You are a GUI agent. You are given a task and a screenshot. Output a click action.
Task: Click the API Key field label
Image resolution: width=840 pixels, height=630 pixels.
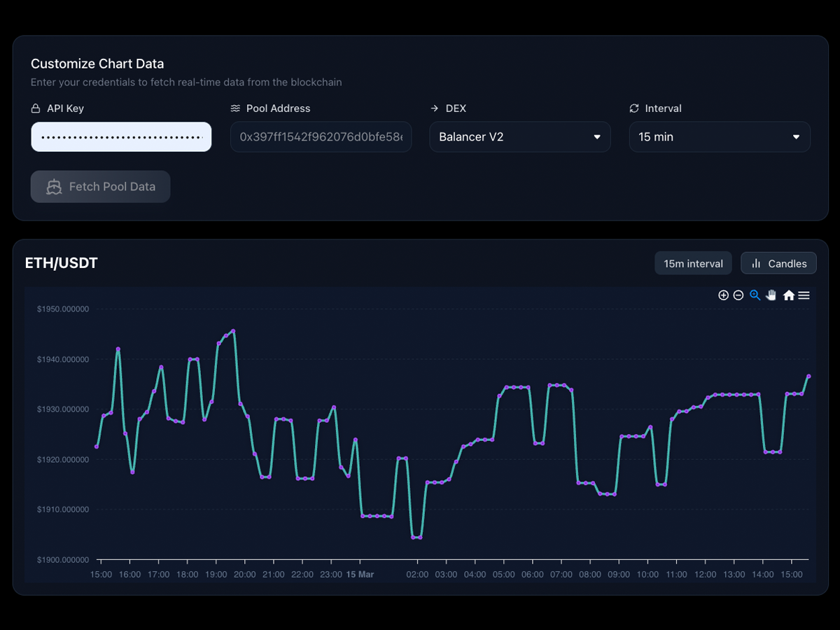pyautogui.click(x=65, y=108)
